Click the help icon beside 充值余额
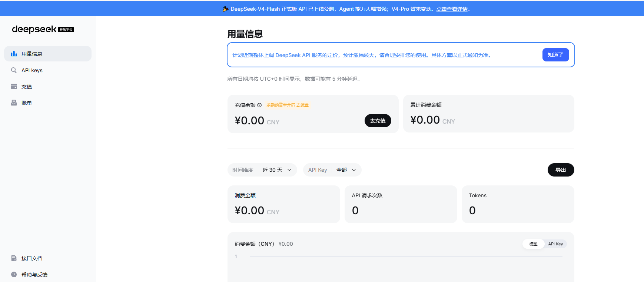 coord(259,105)
